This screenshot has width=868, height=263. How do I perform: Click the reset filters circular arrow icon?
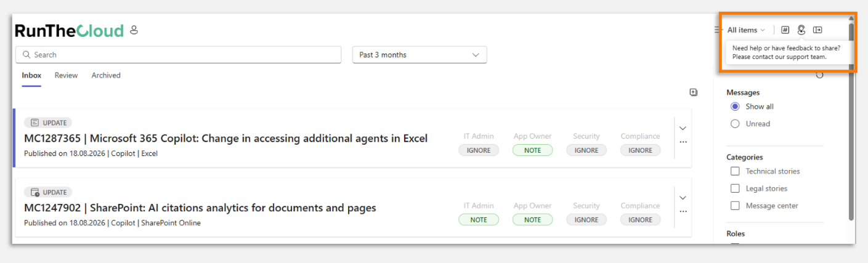(x=819, y=75)
